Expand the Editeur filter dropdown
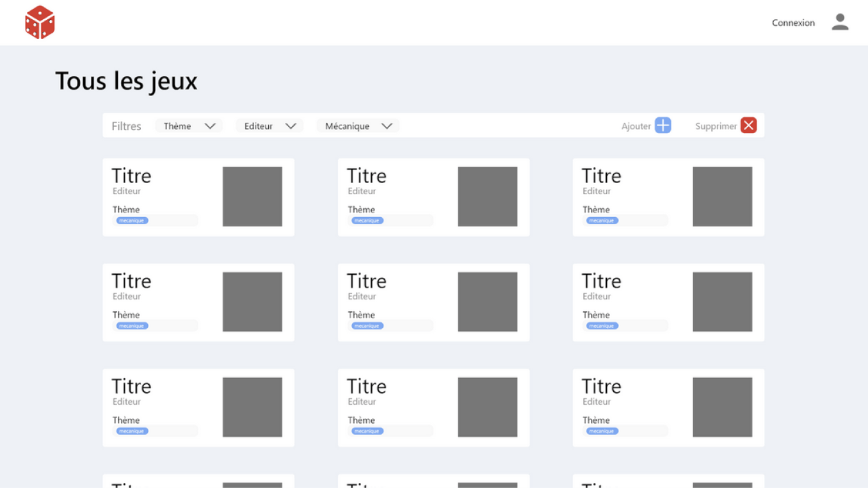Viewport: 868px width, 488px height. point(269,126)
